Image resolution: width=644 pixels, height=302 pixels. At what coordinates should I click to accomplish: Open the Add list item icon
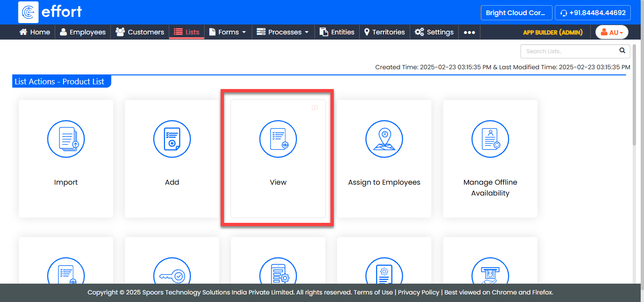[172, 139]
